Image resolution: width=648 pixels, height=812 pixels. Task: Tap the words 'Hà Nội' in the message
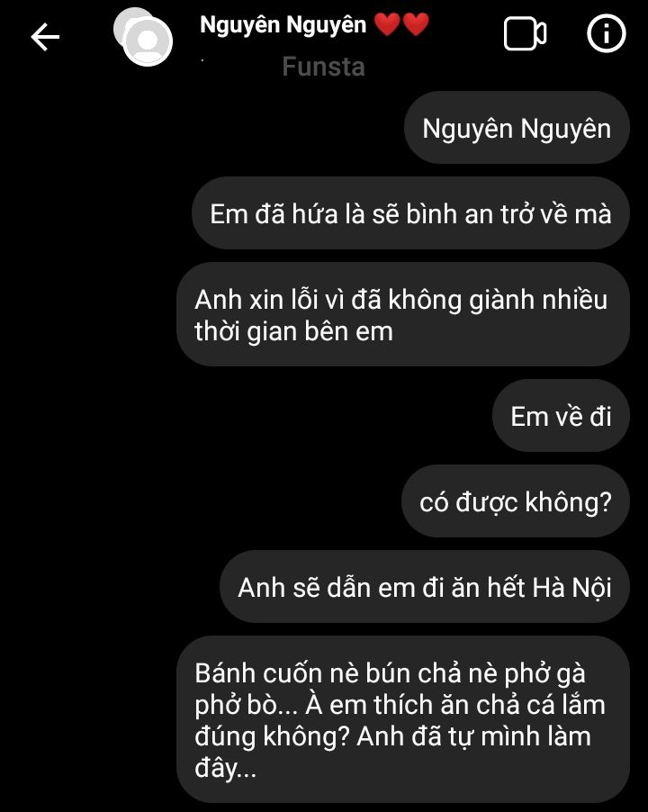tap(571, 588)
